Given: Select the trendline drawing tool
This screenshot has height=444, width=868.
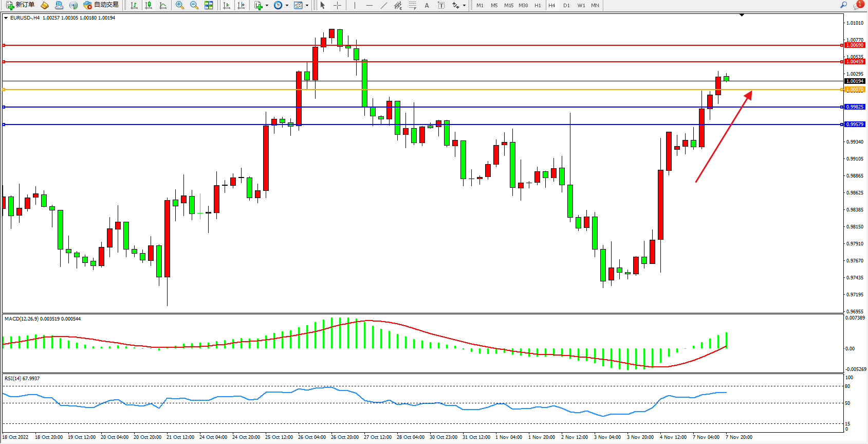Looking at the screenshot, I should [x=384, y=5].
